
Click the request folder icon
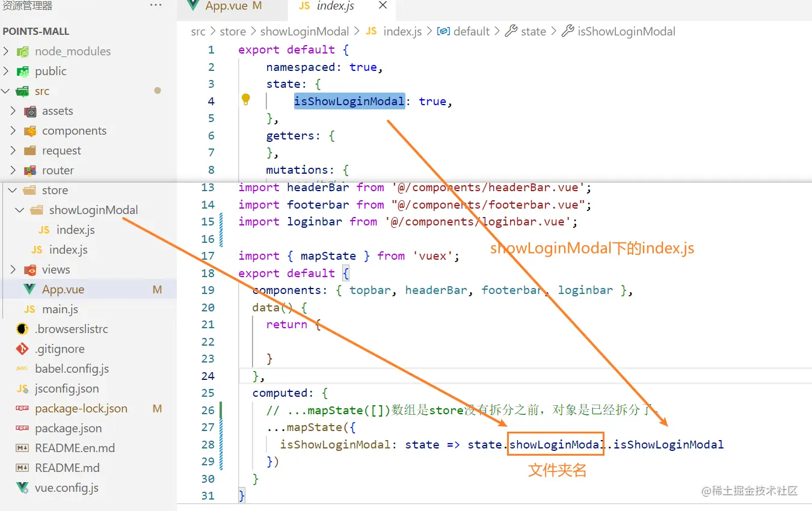tap(30, 151)
